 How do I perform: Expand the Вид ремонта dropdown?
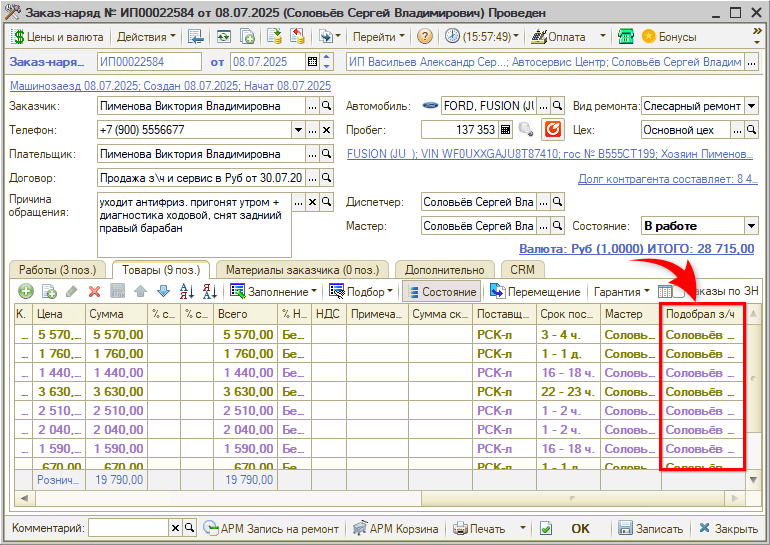pyautogui.click(x=751, y=106)
